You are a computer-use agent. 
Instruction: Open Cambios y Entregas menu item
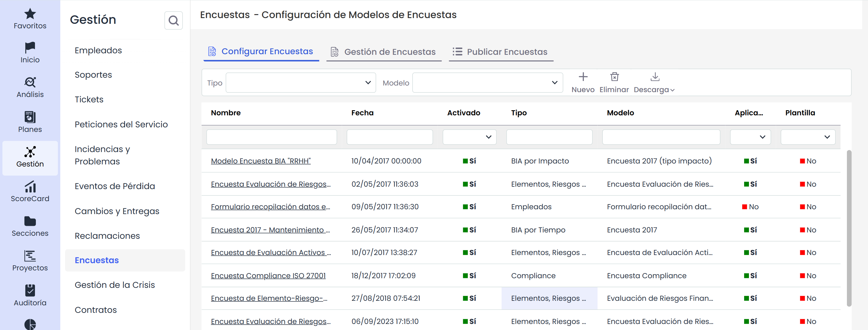point(117,211)
